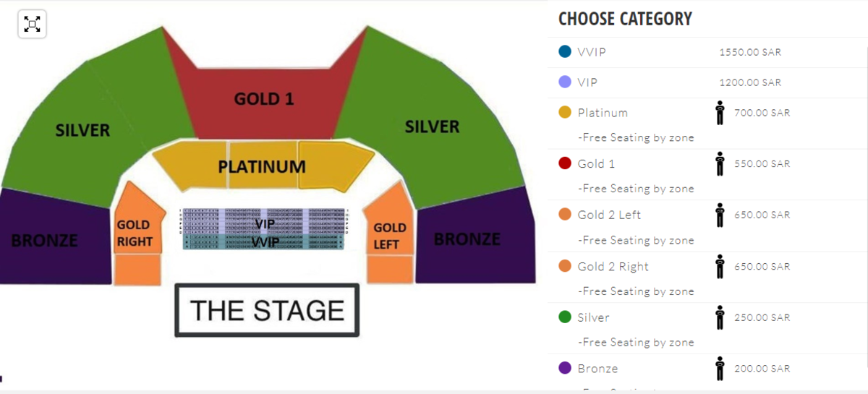Click the standing person icon beside Bronze
The image size is (868, 394).
pyautogui.click(x=720, y=369)
